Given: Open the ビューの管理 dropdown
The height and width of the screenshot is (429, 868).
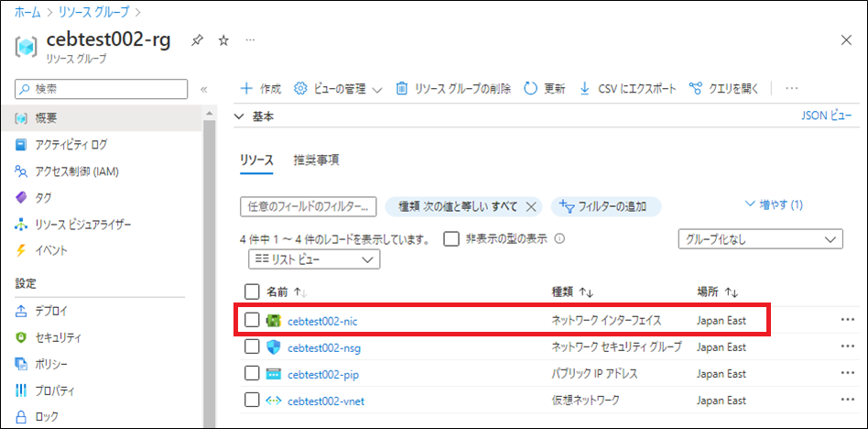Looking at the screenshot, I should click(338, 89).
